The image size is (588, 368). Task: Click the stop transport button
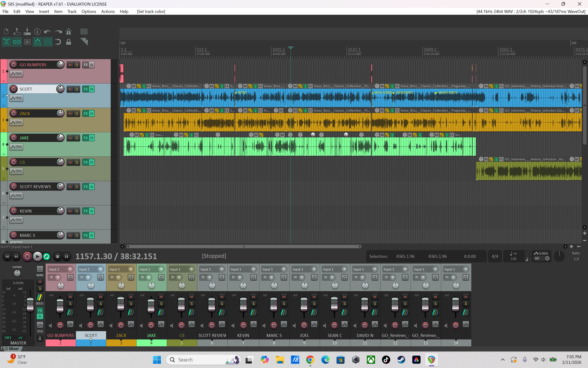point(57,257)
